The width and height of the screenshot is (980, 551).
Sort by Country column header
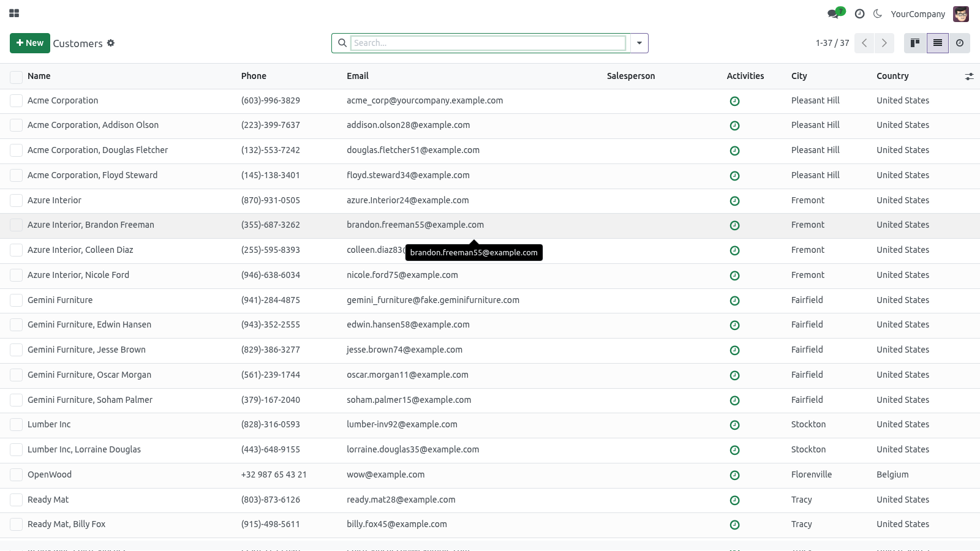click(x=892, y=76)
